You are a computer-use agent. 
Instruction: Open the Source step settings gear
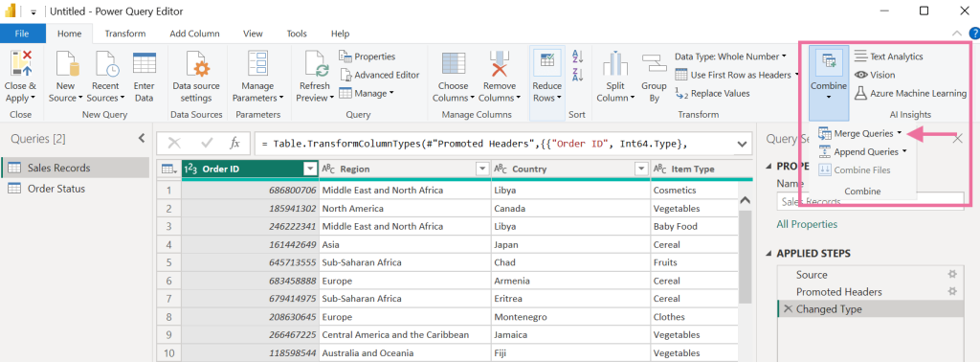tap(952, 275)
